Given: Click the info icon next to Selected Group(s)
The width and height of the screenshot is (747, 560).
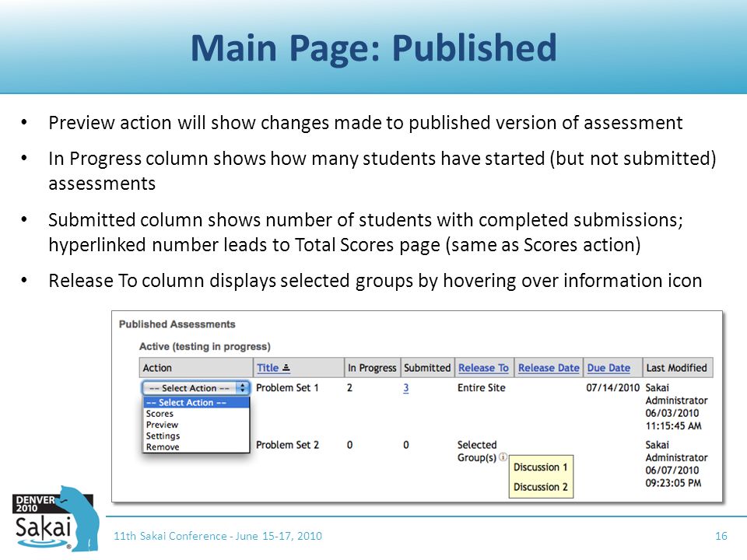Looking at the screenshot, I should point(503,457).
